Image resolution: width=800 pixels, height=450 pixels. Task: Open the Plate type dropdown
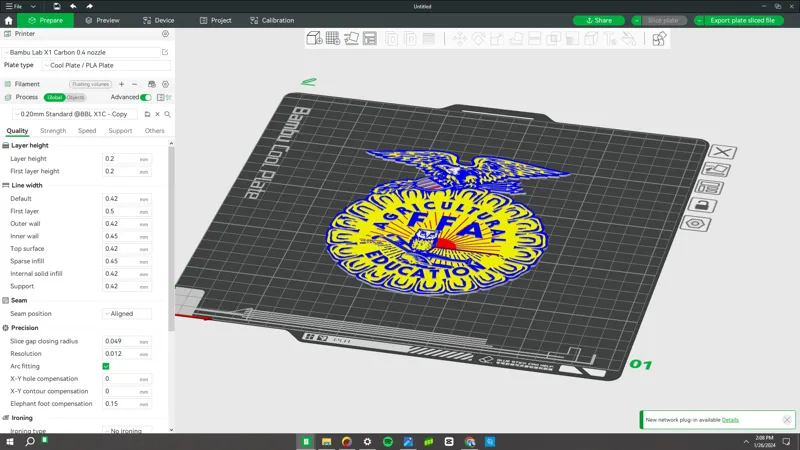[x=106, y=65]
